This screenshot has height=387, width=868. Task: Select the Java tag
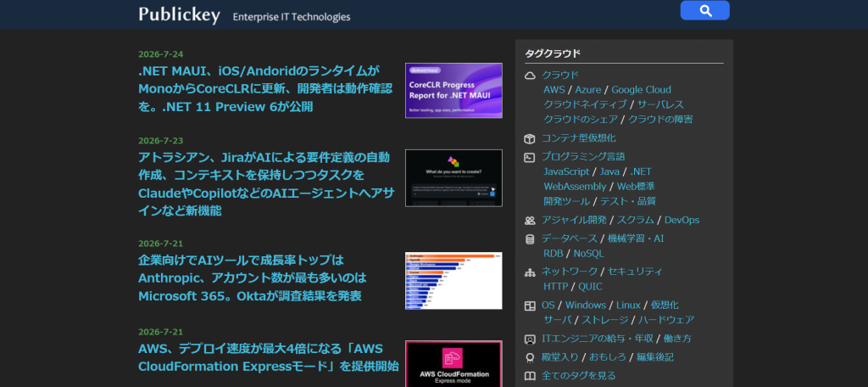tap(609, 172)
